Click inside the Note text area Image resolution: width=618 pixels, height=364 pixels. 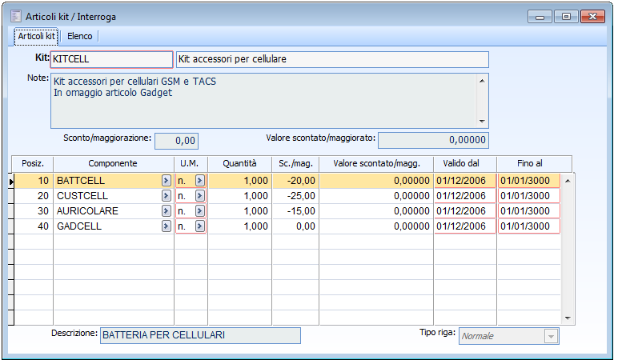pyautogui.click(x=263, y=101)
